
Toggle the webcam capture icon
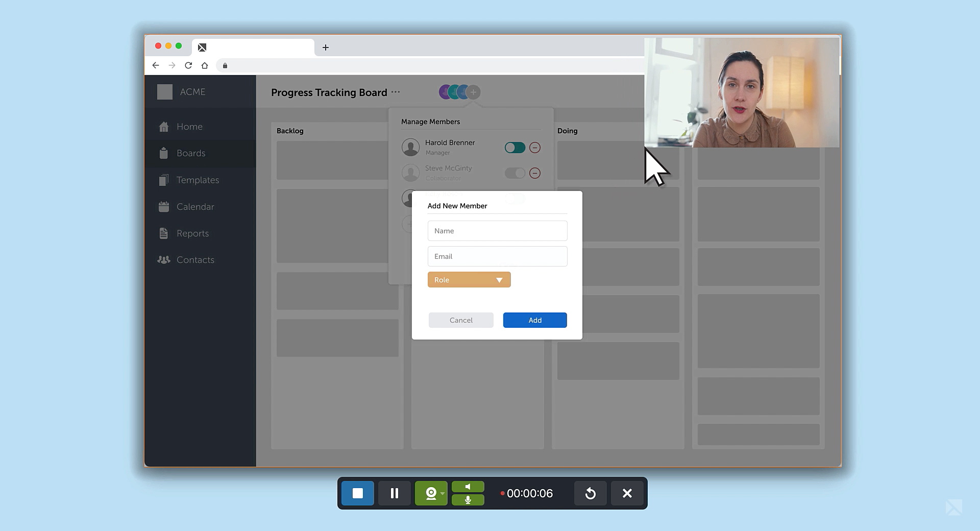pos(431,493)
